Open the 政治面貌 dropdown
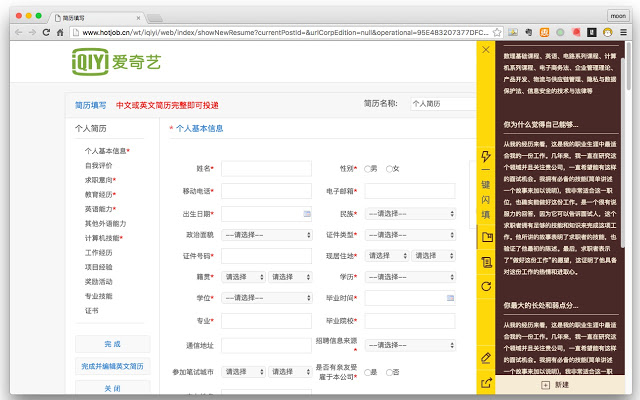 pyautogui.click(x=267, y=235)
